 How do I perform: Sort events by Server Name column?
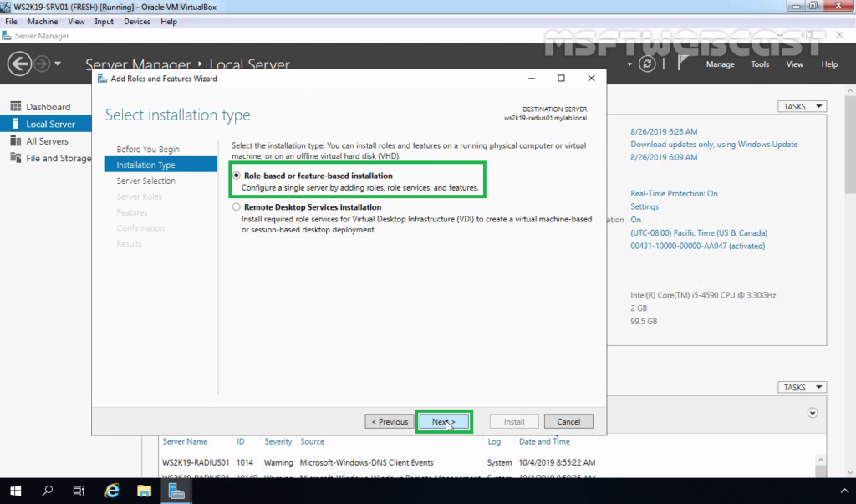(185, 441)
